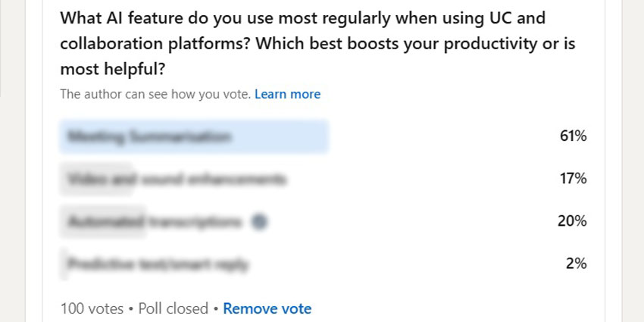Click empty blue bar area right of Meeting Summarisation
This screenshot has height=322, width=644.
pyautogui.click(x=280, y=136)
